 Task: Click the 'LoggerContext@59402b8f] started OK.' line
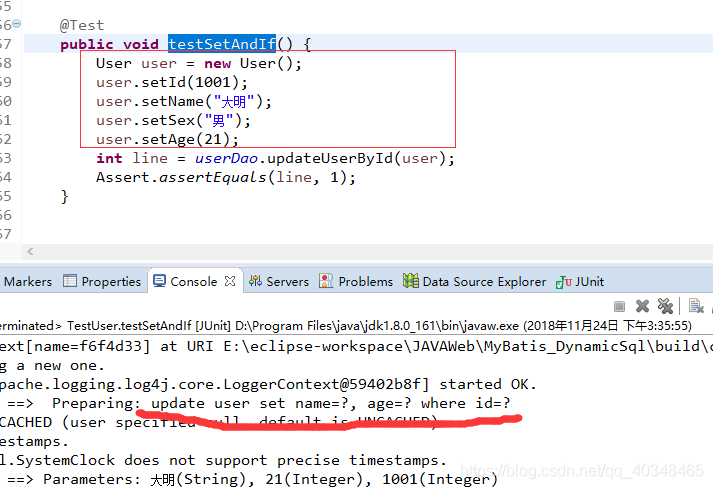(268, 385)
